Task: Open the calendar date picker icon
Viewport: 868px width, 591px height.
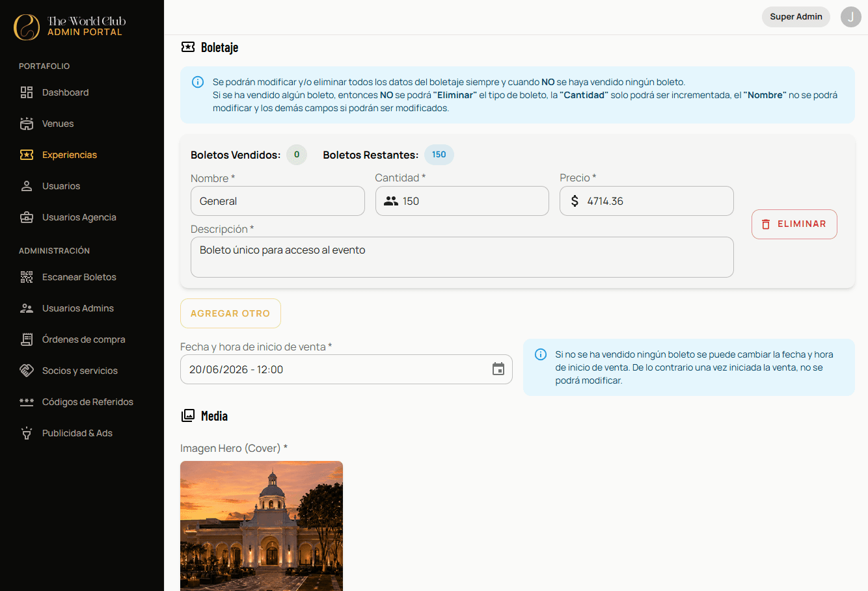Action: [x=498, y=369]
